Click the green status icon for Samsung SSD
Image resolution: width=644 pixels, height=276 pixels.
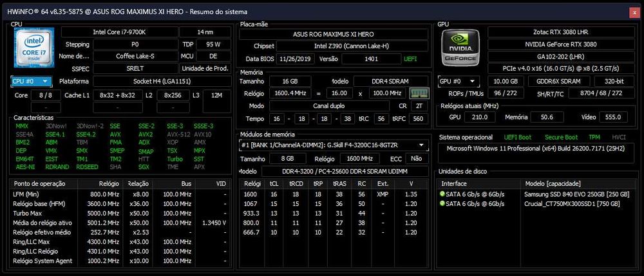coord(442,194)
